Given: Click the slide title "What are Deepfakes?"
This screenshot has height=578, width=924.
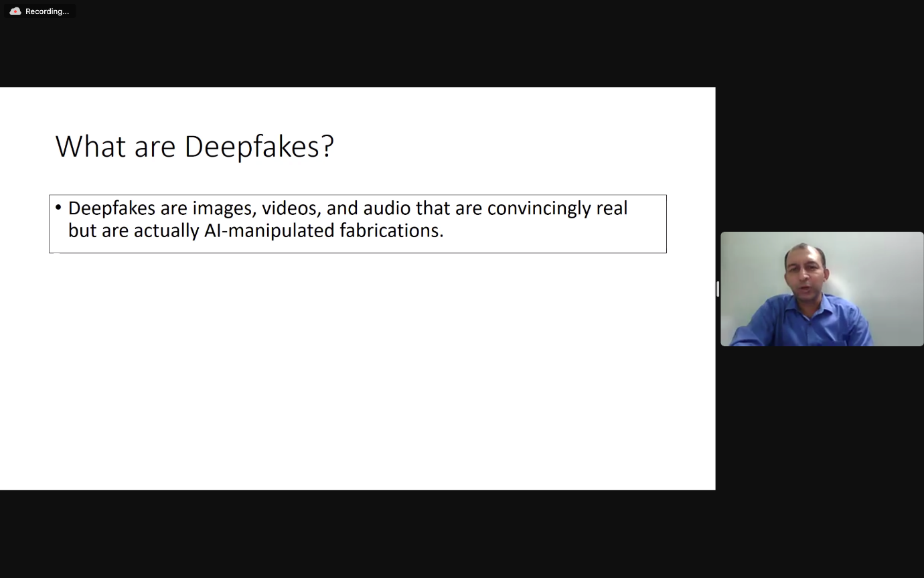Looking at the screenshot, I should pos(194,146).
